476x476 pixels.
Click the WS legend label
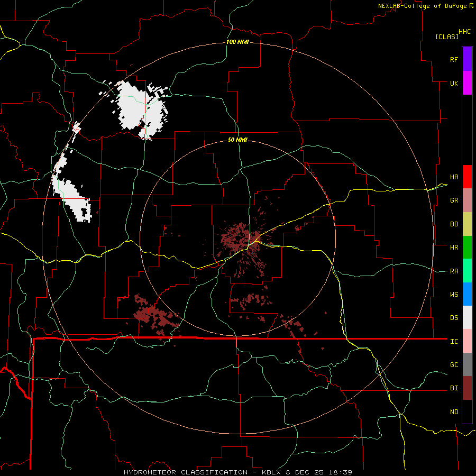(454, 295)
